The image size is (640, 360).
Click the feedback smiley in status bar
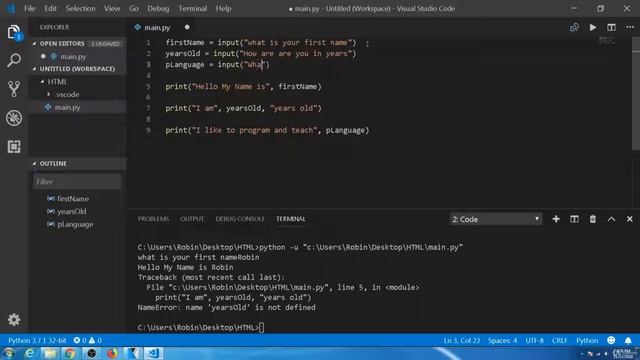[x=611, y=340]
